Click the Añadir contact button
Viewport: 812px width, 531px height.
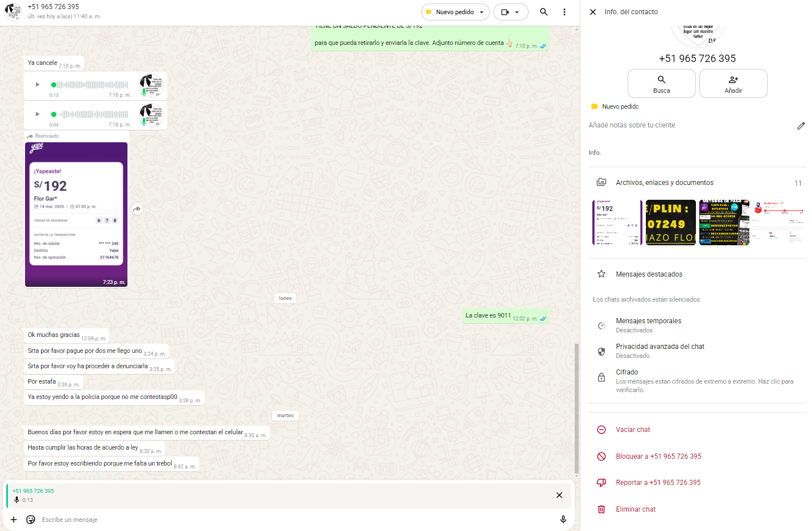point(733,84)
